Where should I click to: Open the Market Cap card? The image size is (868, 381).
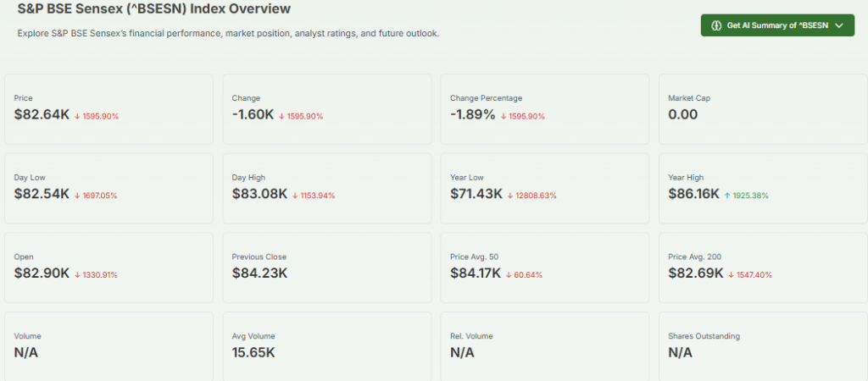tap(761, 108)
